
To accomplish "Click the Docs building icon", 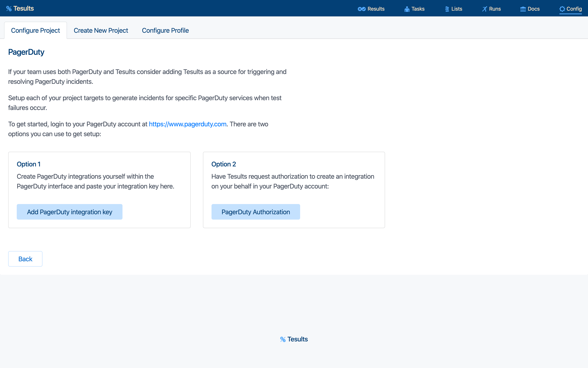I will tap(523, 9).
